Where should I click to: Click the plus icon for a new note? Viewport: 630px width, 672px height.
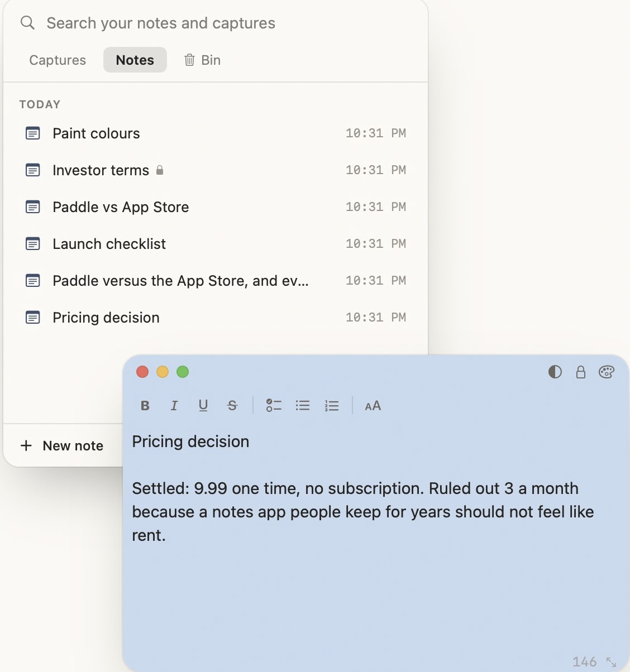(26, 445)
